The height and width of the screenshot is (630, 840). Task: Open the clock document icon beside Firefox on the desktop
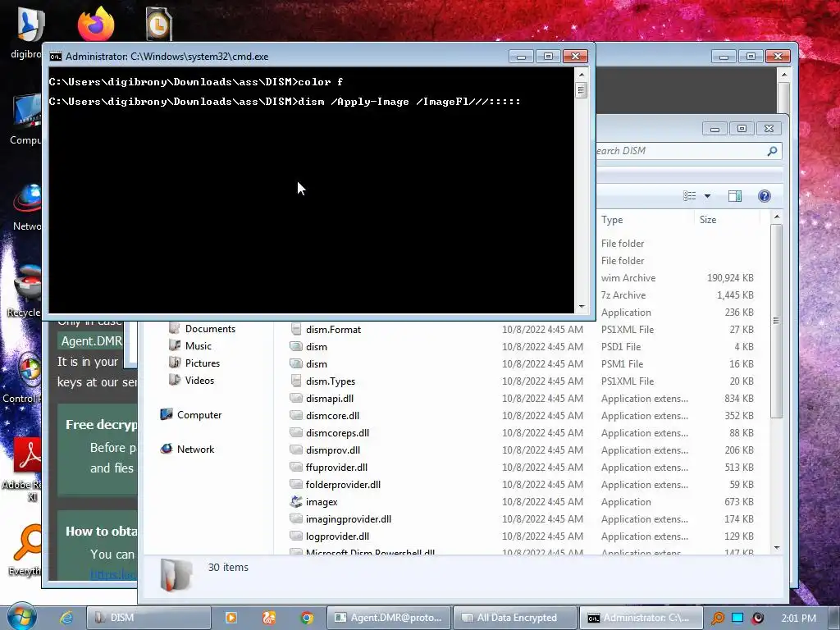[x=158, y=24]
